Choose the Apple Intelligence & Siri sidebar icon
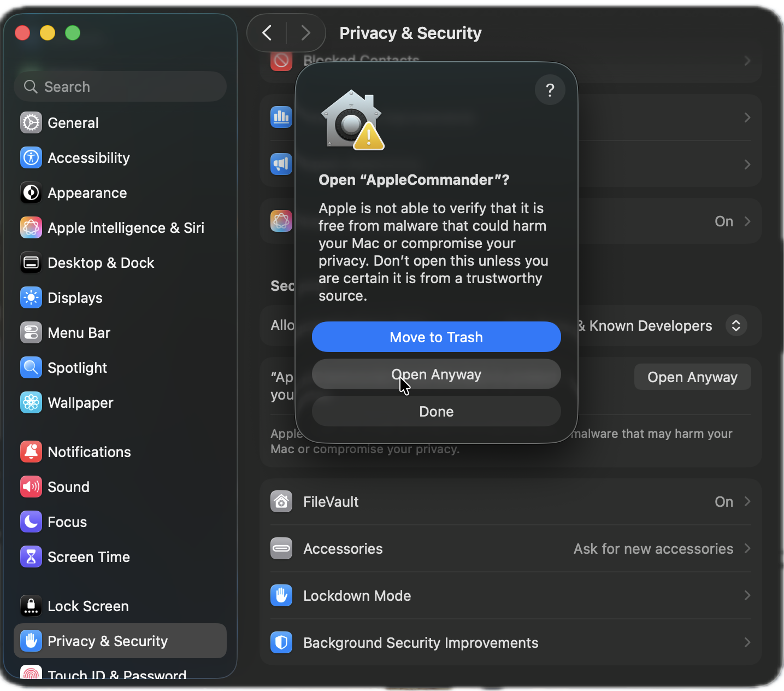This screenshot has width=784, height=691. click(x=31, y=227)
